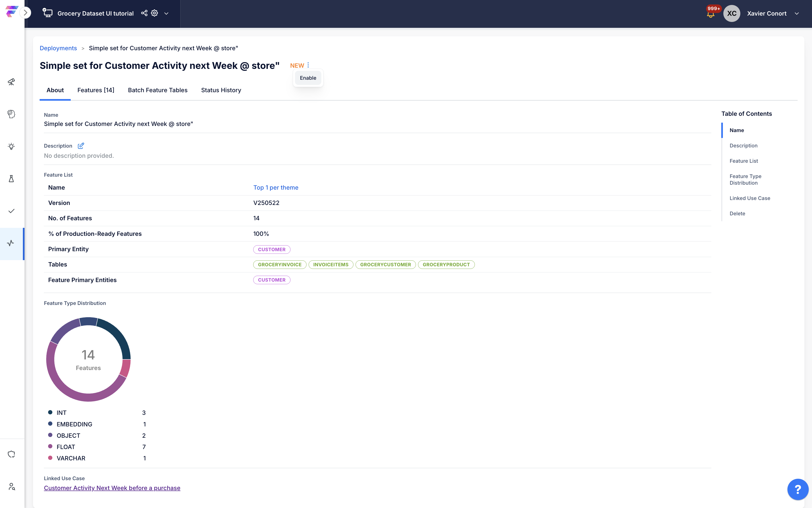Open the notifications bell with 999+ badge
This screenshot has width=812, height=508.
click(x=710, y=14)
